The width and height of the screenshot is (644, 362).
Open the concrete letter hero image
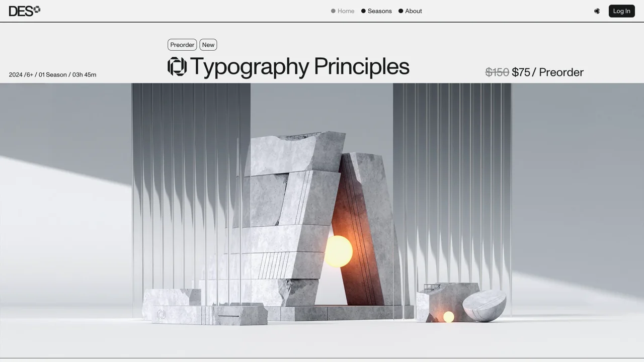pos(322,220)
